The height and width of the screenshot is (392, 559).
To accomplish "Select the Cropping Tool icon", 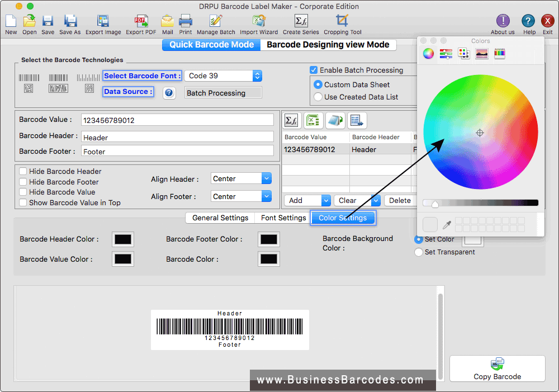I will pyautogui.click(x=342, y=21).
